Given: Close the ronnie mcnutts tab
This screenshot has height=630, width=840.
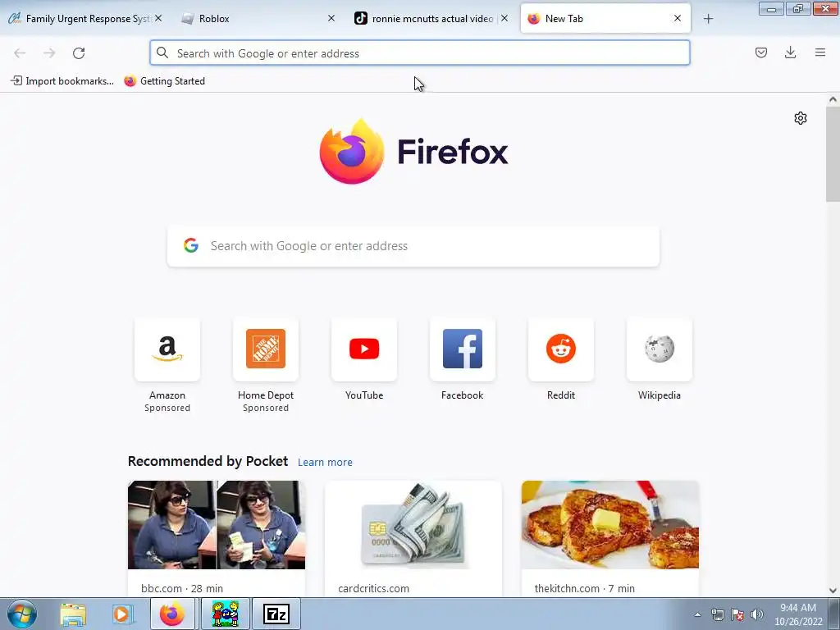Looking at the screenshot, I should [504, 18].
